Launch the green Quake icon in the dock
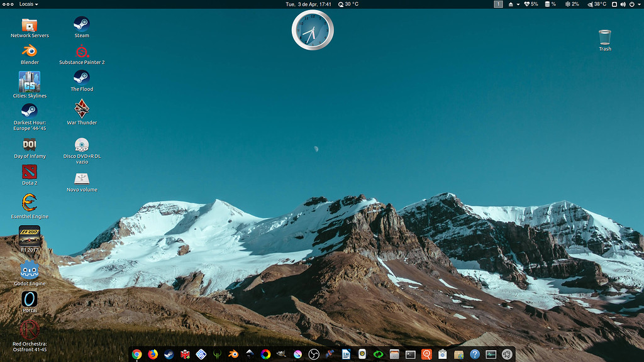Image resolution: width=644 pixels, height=362 pixels. [217, 354]
